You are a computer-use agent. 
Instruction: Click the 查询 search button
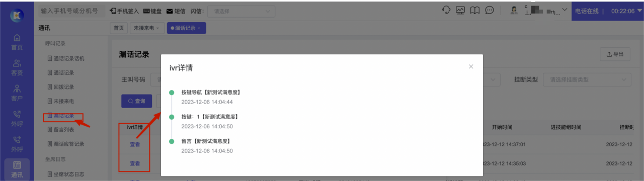pos(136,101)
